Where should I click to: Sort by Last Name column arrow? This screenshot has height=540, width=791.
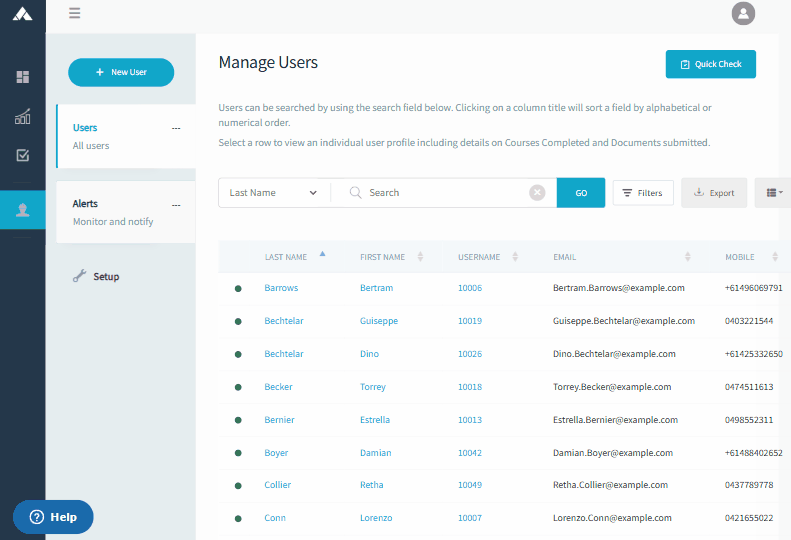(322, 254)
